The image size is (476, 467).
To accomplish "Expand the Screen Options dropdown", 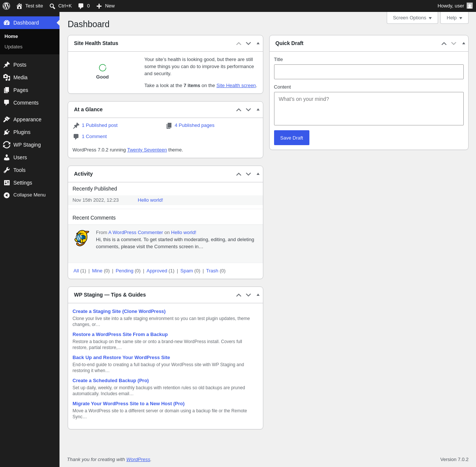I will click(x=412, y=18).
